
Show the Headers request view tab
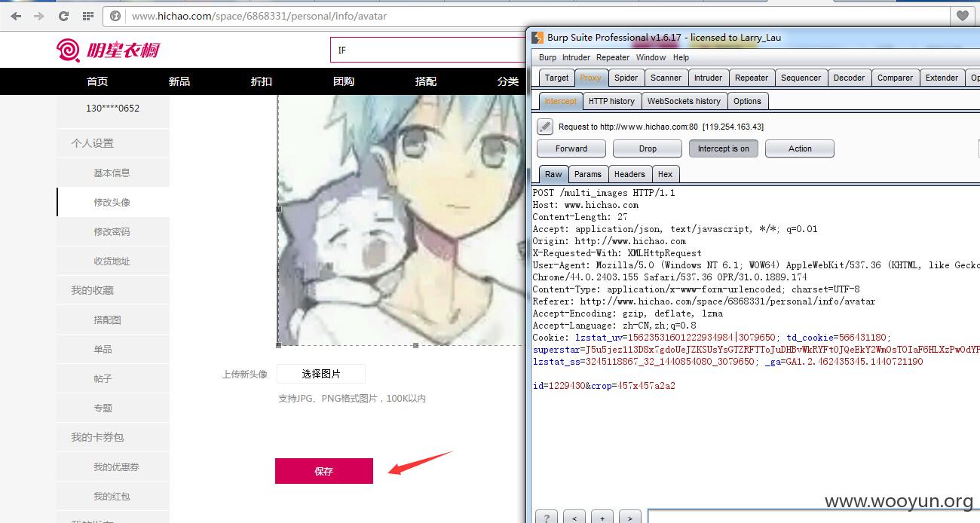(x=629, y=174)
